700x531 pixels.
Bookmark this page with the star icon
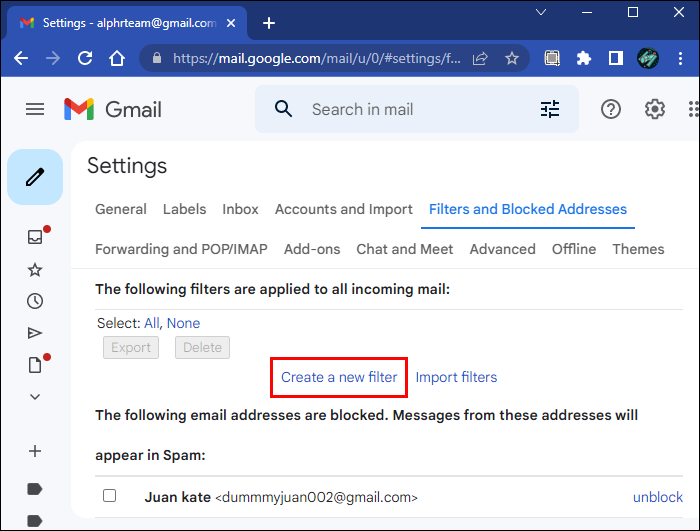pyautogui.click(x=512, y=59)
